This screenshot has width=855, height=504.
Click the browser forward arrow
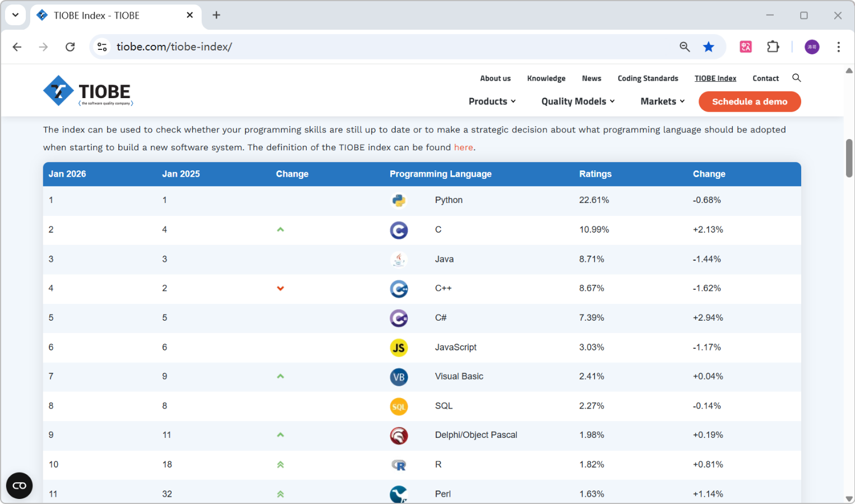[43, 47]
